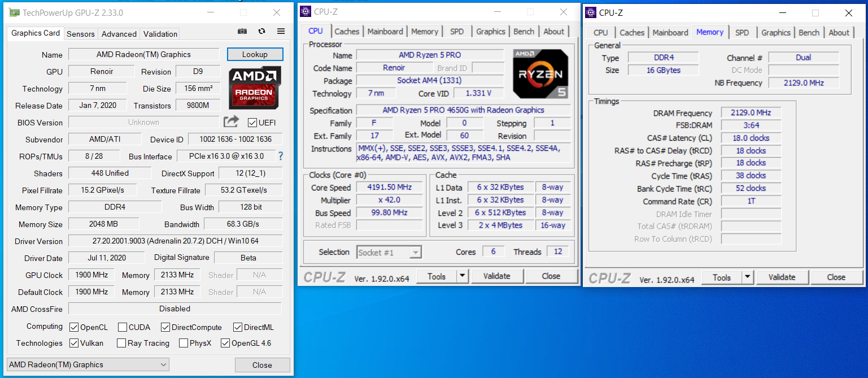Select GPU-Z Graphics Card tab
Viewport: 868px width, 378px height.
pyautogui.click(x=36, y=33)
